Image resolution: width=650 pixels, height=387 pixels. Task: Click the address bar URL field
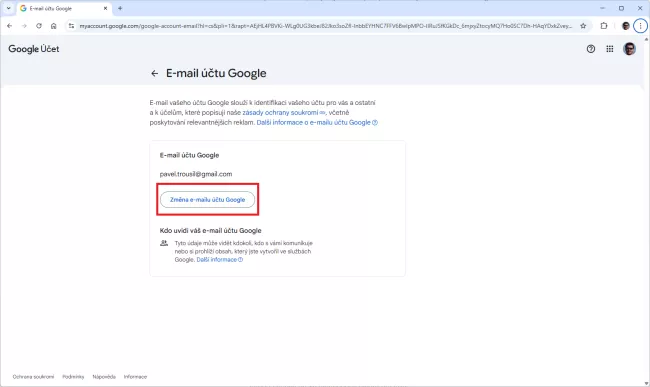(x=325, y=26)
